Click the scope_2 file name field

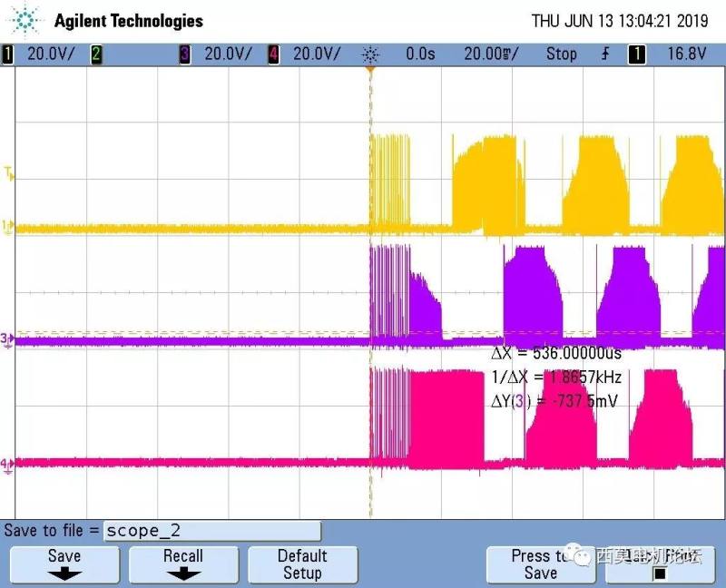pos(211,531)
